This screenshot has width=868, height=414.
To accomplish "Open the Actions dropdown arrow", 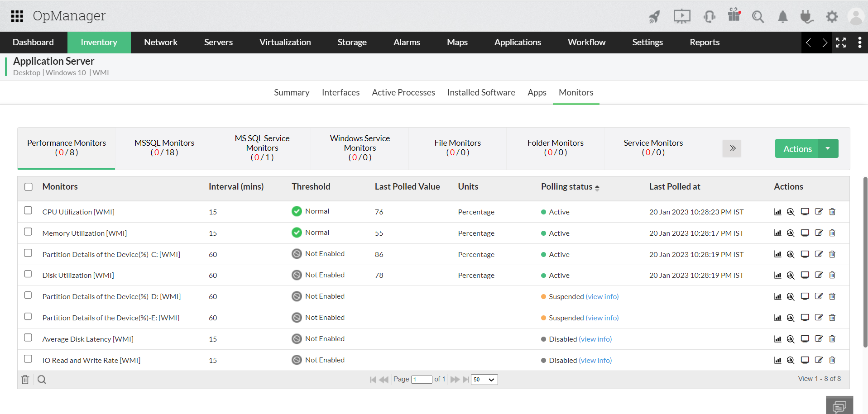I will click(828, 148).
